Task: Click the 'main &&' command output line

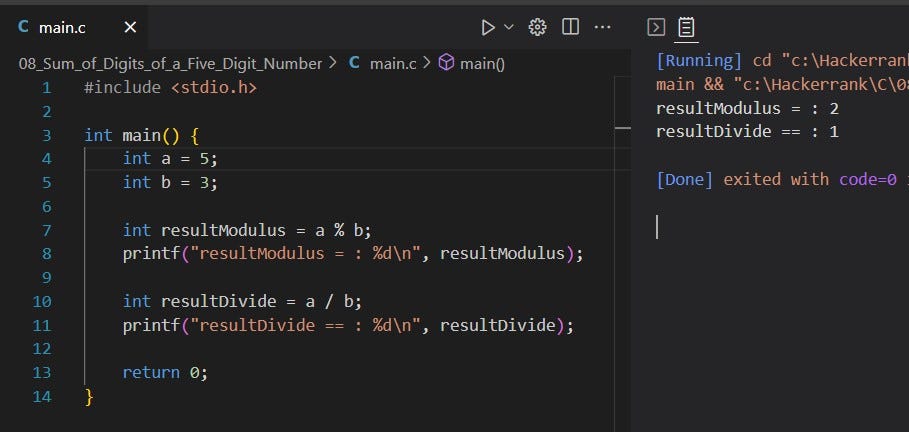Action: tap(782, 84)
